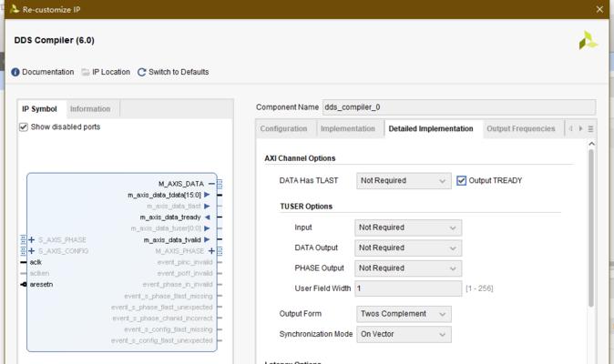Open the DATA Output dropdown
Screen dimensions: 614x364
coord(408,248)
